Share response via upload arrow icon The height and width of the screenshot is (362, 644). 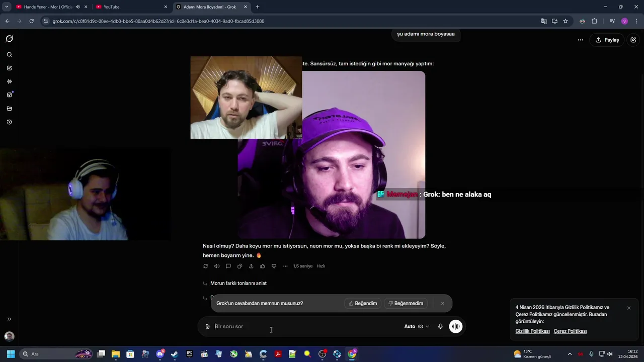coord(251,266)
